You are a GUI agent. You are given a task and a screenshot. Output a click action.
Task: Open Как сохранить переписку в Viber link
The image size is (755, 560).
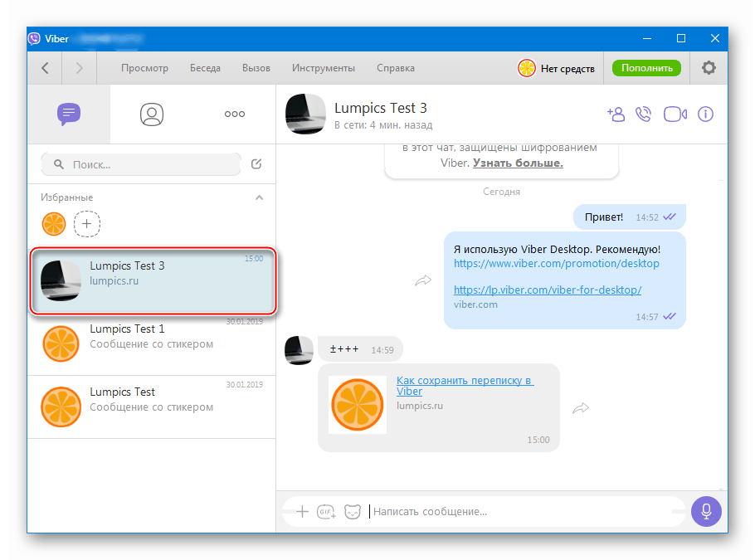(465, 386)
